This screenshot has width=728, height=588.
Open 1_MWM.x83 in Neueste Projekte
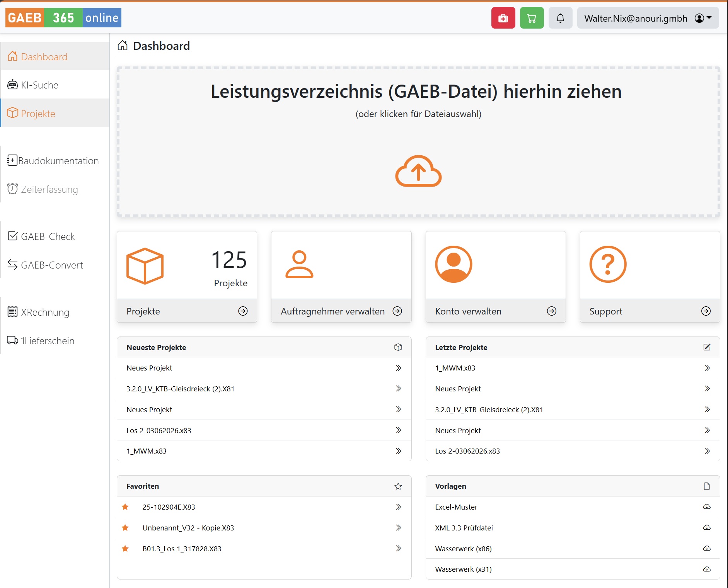pyautogui.click(x=264, y=451)
